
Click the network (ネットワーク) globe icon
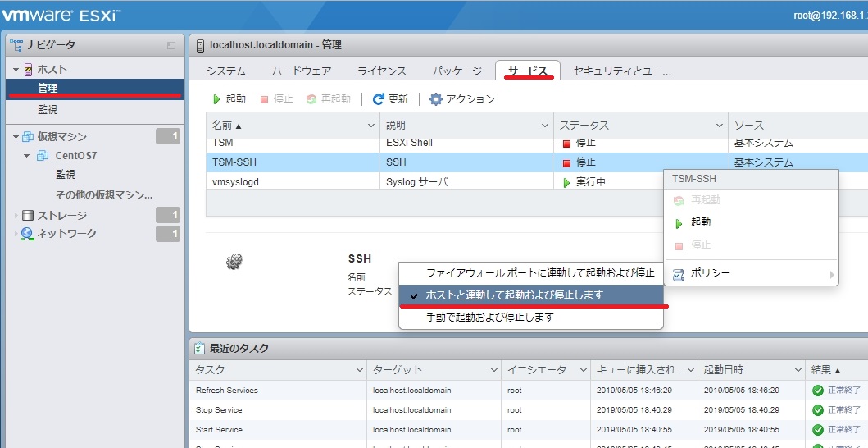(x=27, y=234)
